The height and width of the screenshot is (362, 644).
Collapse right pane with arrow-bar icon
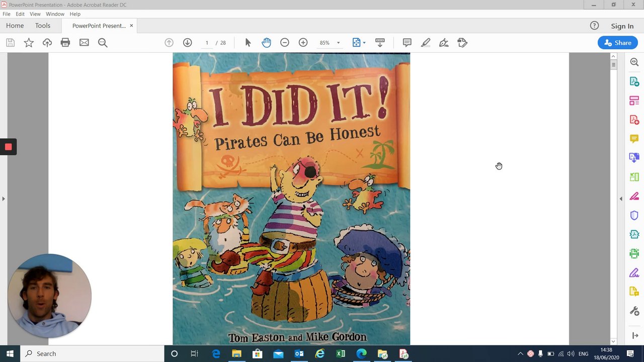point(634,335)
